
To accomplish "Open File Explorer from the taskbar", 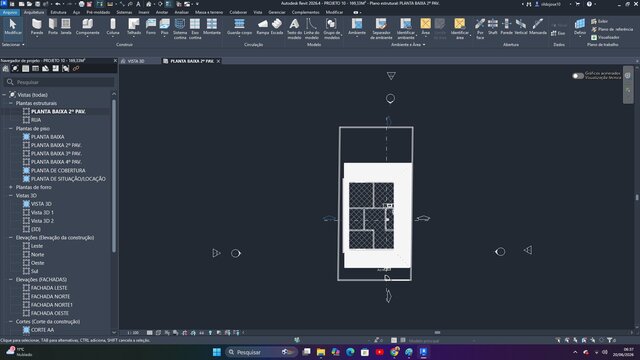I will (x=321, y=352).
